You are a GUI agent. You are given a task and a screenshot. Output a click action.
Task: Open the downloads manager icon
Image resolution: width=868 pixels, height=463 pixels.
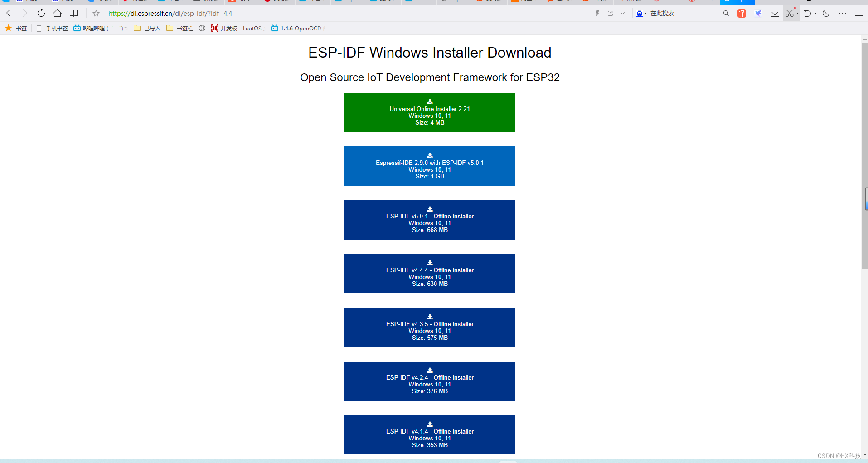point(775,13)
